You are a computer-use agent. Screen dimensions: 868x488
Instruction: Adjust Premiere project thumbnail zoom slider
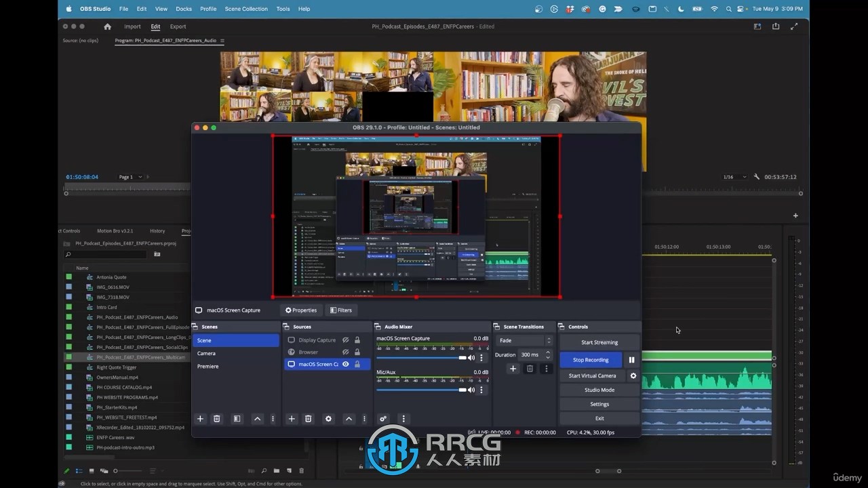tap(127, 471)
